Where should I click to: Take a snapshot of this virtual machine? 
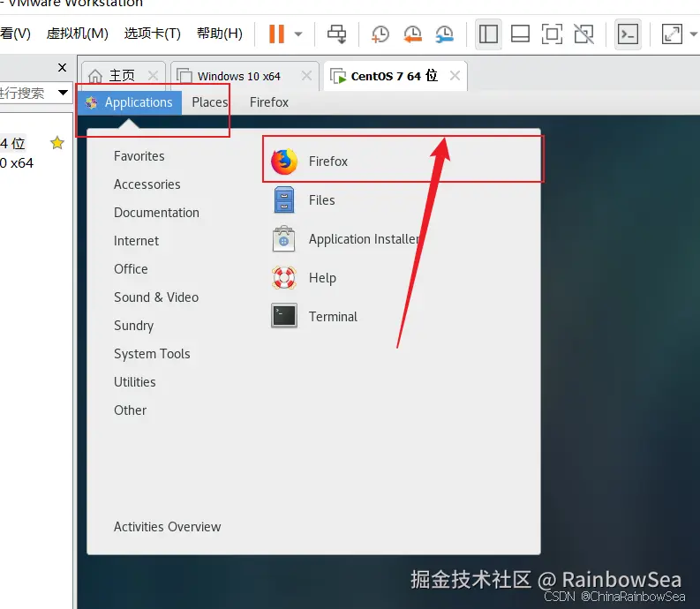coord(380,34)
